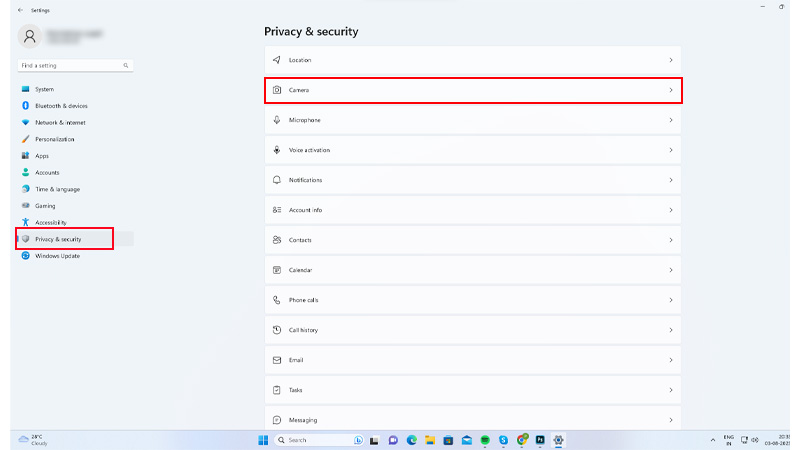Click the Find a setting search field
Viewport: 800px width, 450px height.
point(76,65)
